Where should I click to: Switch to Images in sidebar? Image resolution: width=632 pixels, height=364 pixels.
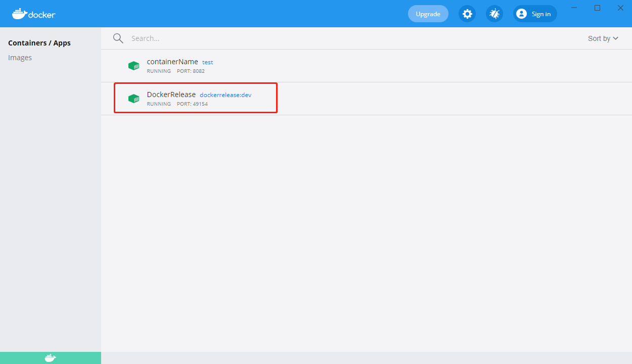20,58
